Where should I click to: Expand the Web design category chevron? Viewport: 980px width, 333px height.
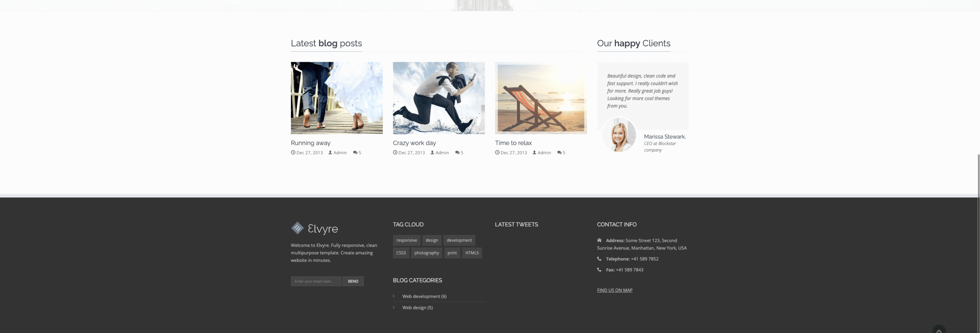click(394, 307)
